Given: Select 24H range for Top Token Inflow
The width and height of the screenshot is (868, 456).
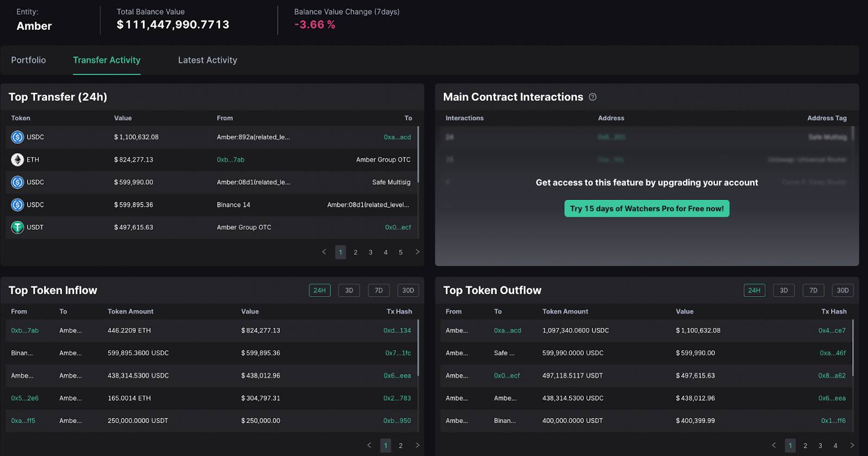Looking at the screenshot, I should click(320, 290).
